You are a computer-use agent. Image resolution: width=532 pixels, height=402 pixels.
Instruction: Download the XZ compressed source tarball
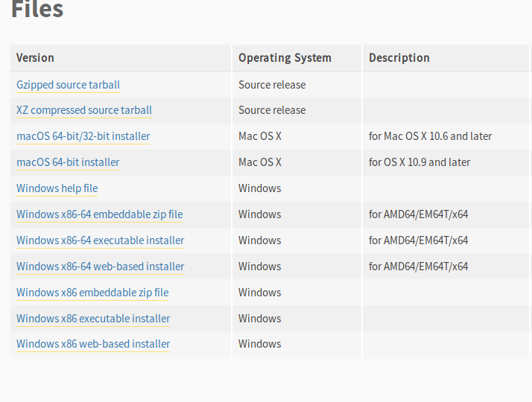[x=84, y=110]
